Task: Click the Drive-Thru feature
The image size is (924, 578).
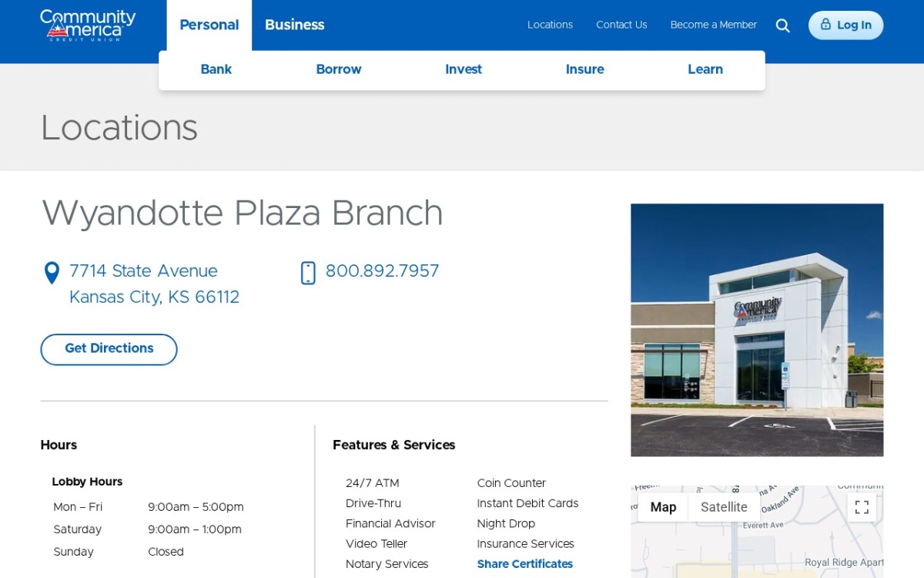Action: [373, 503]
